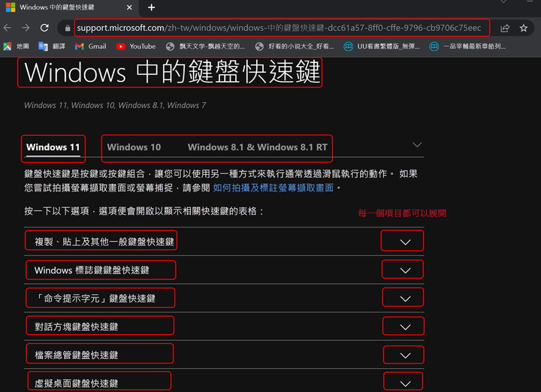Expand the tab list chevron
The width and height of the screenshot is (541, 392).
tap(417, 145)
